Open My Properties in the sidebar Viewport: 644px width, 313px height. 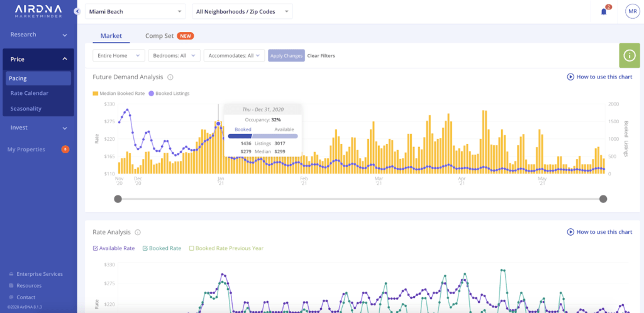(x=26, y=150)
